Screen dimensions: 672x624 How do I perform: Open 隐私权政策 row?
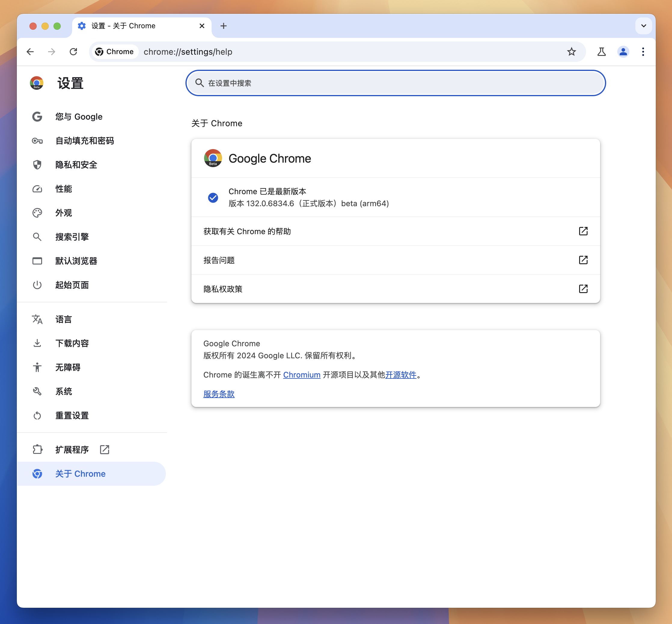[396, 289]
